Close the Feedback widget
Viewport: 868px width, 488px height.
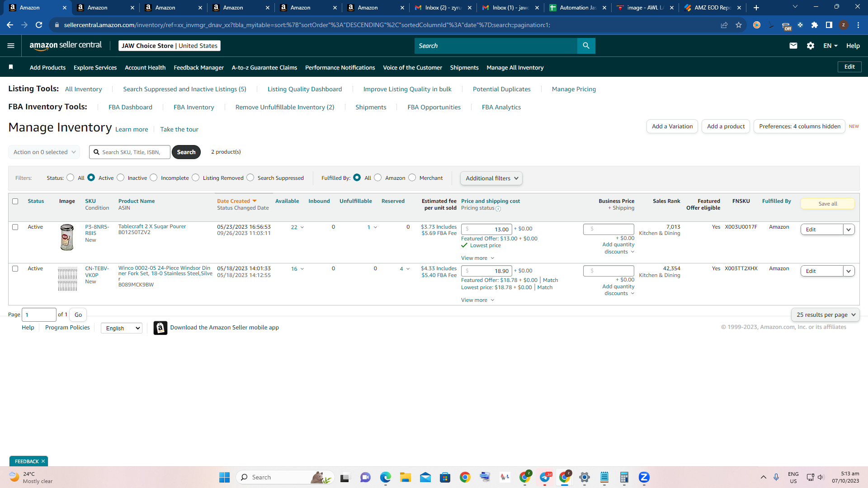coord(43,461)
